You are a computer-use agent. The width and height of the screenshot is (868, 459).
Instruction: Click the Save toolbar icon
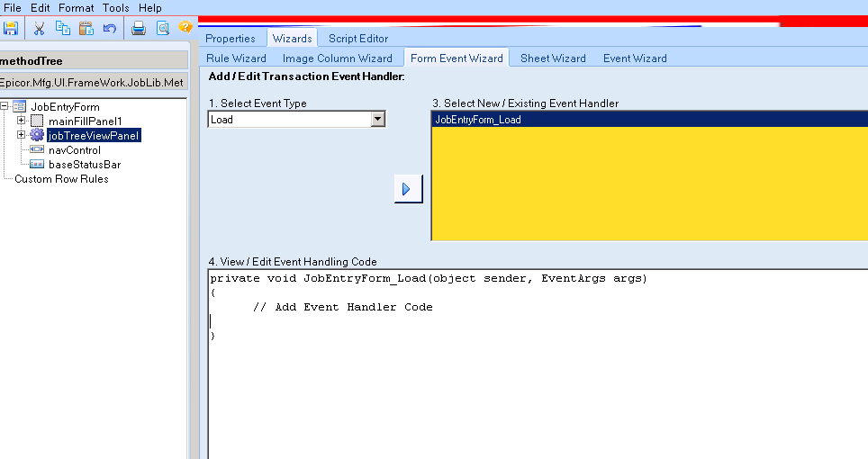[11, 28]
